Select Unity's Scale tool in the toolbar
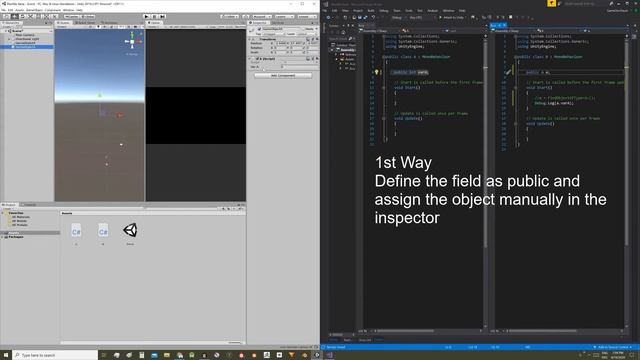The width and height of the screenshot is (640, 360). (31, 16)
